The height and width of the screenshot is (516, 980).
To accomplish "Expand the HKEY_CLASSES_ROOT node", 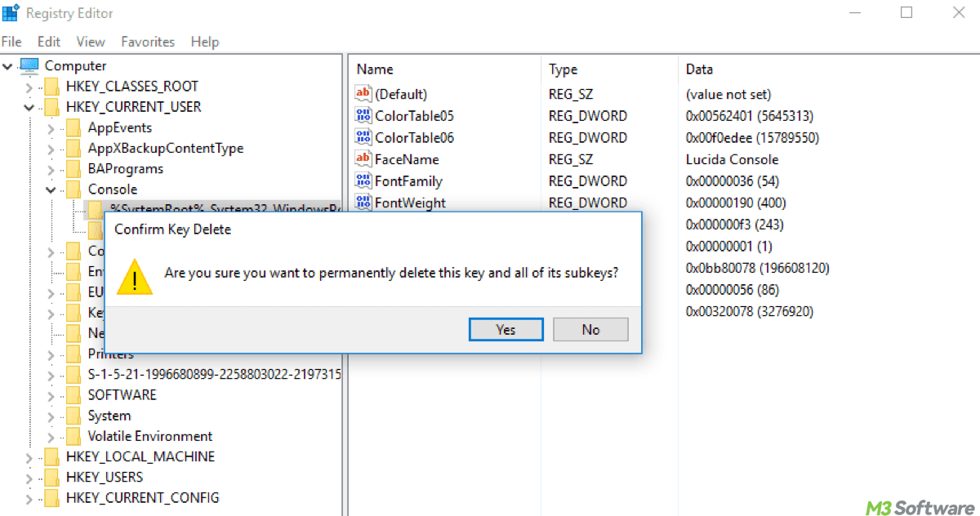I will click(x=29, y=87).
